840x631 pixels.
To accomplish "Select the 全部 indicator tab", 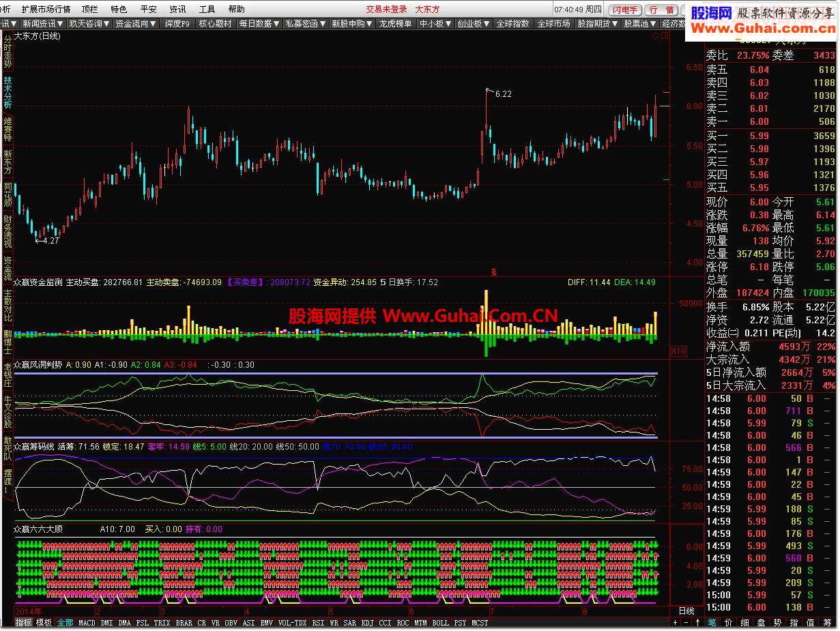I will coord(65,623).
